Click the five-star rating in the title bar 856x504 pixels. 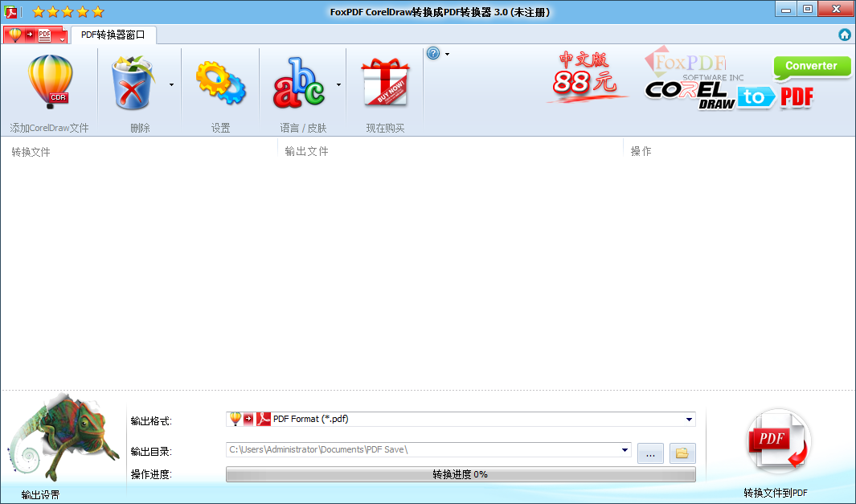pos(68,11)
